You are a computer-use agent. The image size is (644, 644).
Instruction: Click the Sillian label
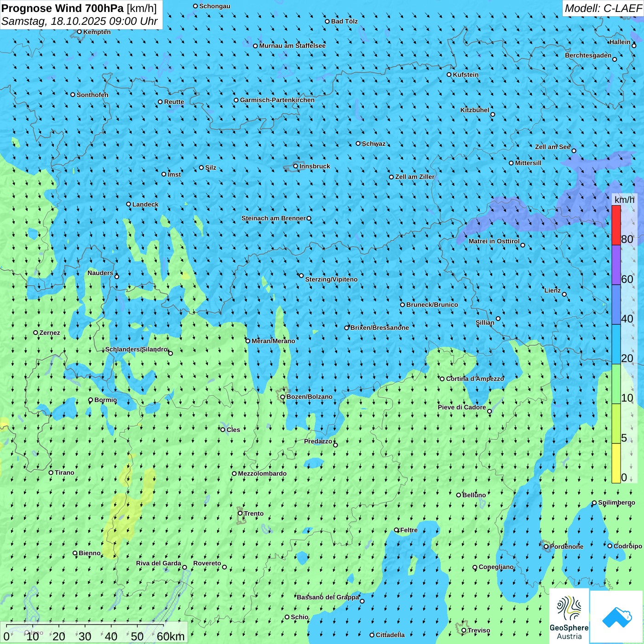pos(485,322)
